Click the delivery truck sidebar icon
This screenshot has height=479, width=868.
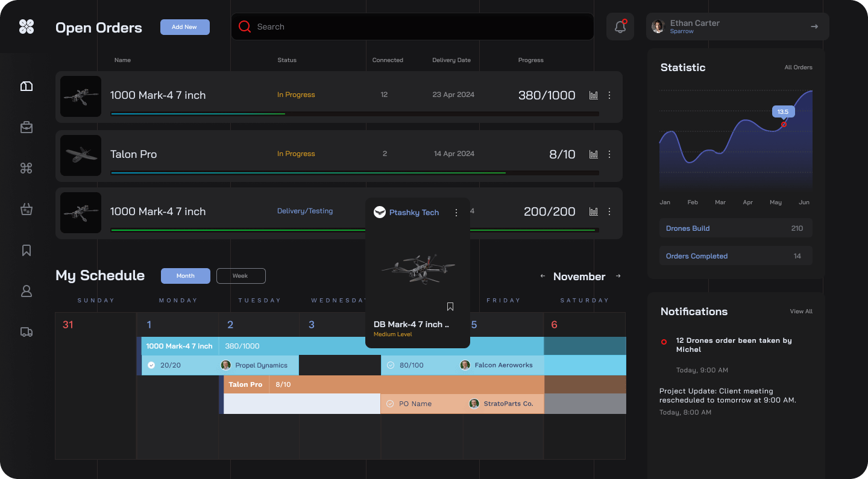27,332
